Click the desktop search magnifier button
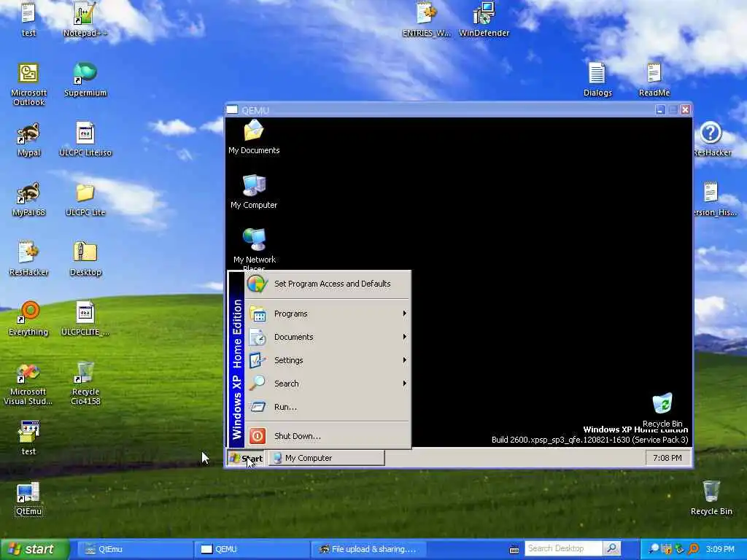747x560 pixels. pyautogui.click(x=612, y=548)
